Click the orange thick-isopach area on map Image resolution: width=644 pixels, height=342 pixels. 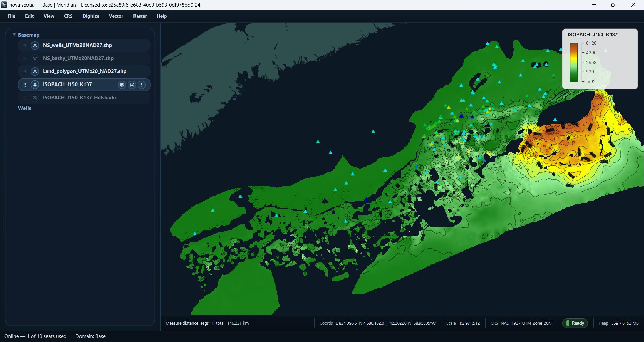pos(567,141)
